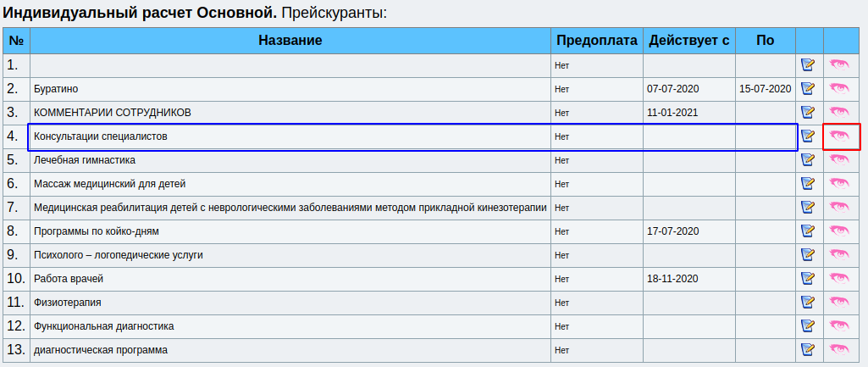Edit the Консультации специалистов price list

point(808,136)
